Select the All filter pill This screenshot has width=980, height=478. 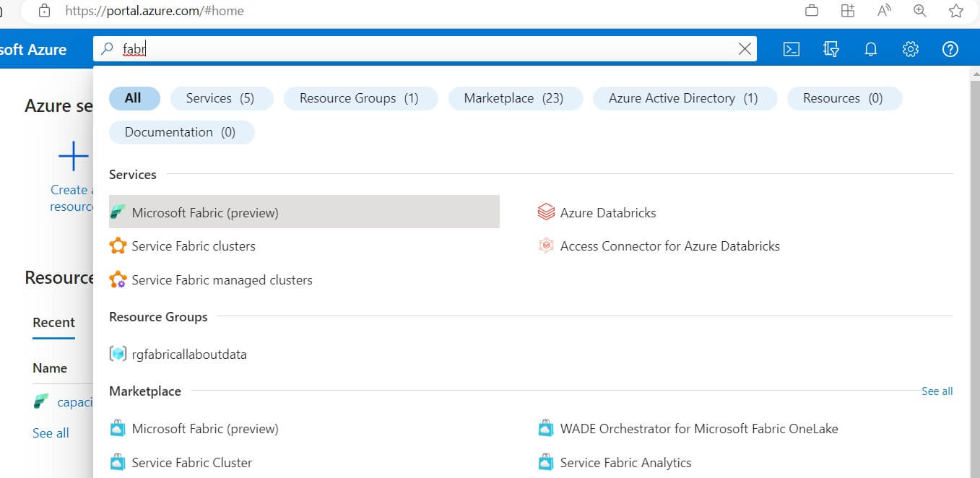coord(134,98)
